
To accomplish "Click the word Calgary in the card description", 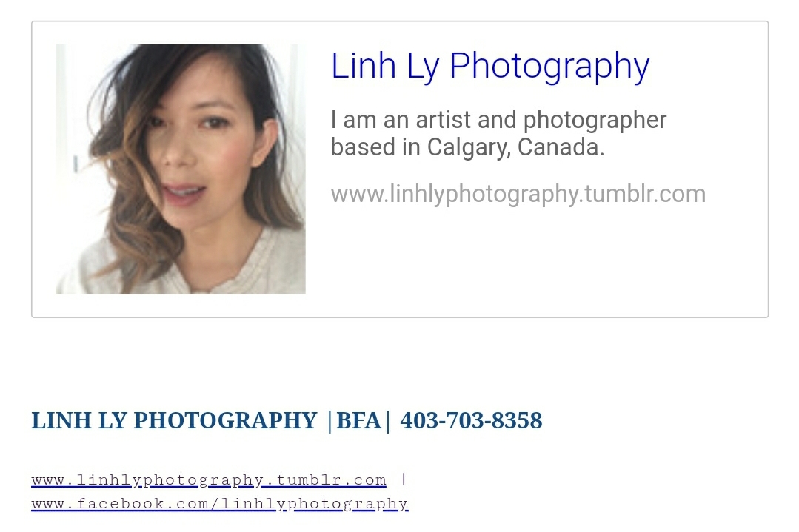I will [x=469, y=148].
